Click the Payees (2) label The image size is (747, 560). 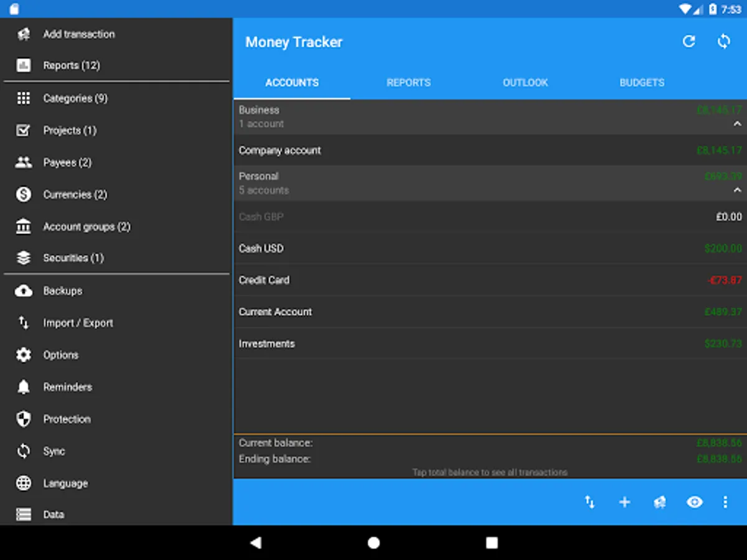coord(67,162)
